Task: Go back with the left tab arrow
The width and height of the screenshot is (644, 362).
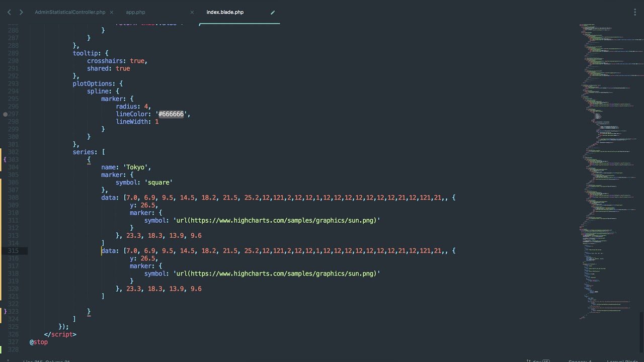Action: (x=9, y=12)
